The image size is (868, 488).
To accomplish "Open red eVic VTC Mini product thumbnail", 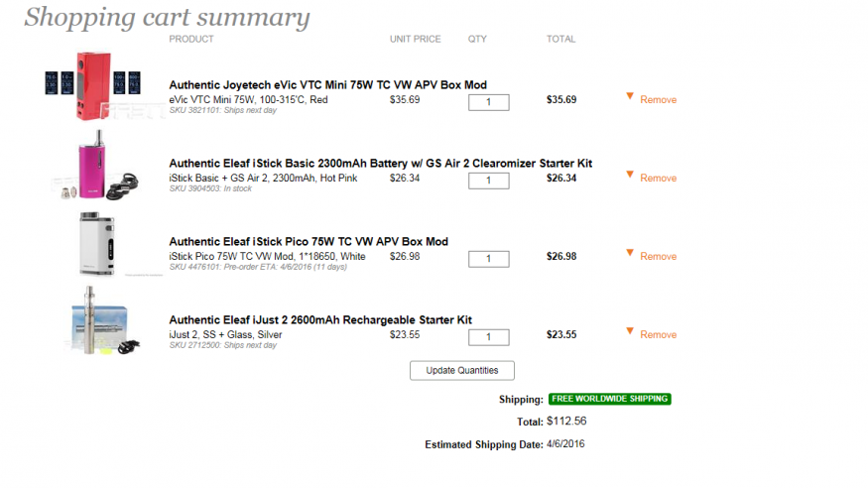I will (93, 85).
